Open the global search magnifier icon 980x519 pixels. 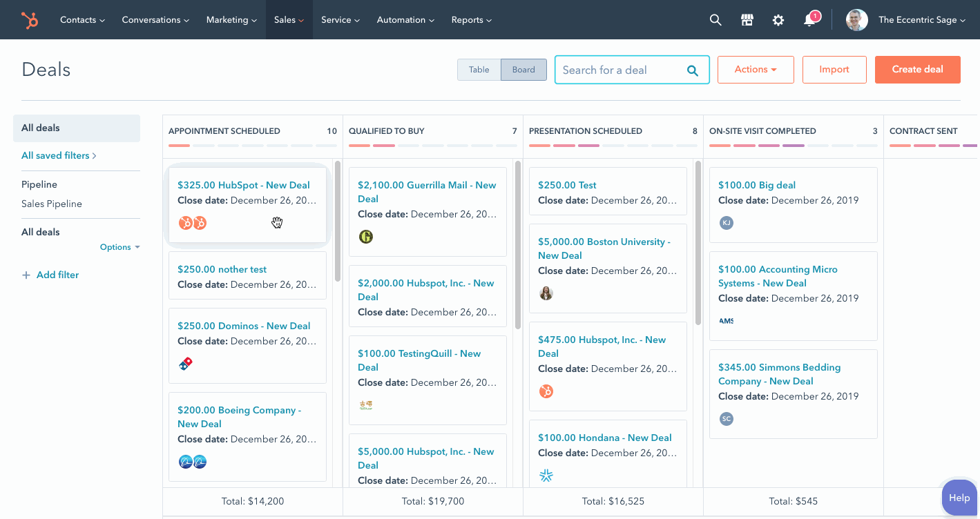[715, 20]
